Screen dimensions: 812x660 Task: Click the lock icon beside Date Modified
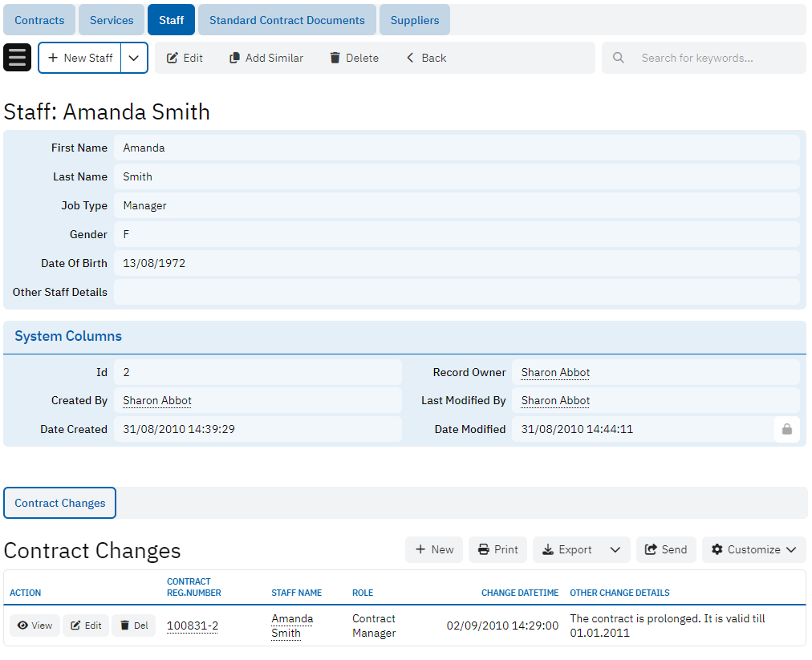click(786, 430)
